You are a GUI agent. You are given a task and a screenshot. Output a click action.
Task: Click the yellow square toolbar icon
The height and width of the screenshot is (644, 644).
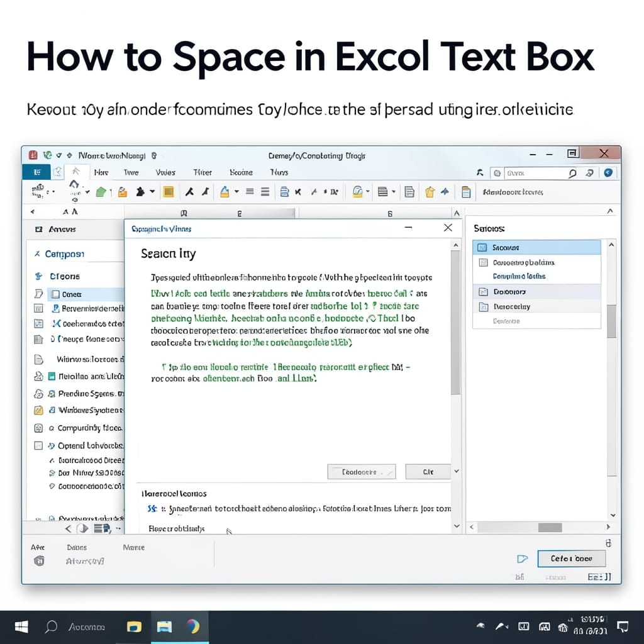coord(169,192)
